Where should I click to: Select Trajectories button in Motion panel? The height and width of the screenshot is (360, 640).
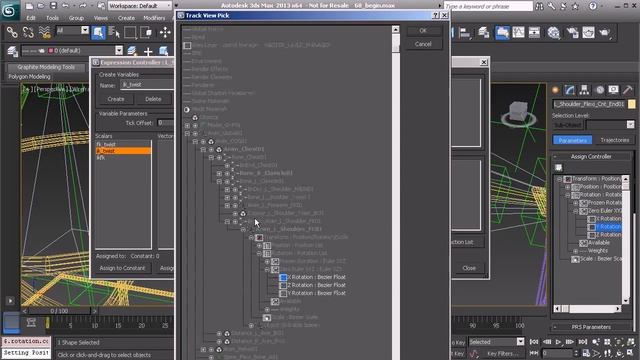tap(615, 140)
